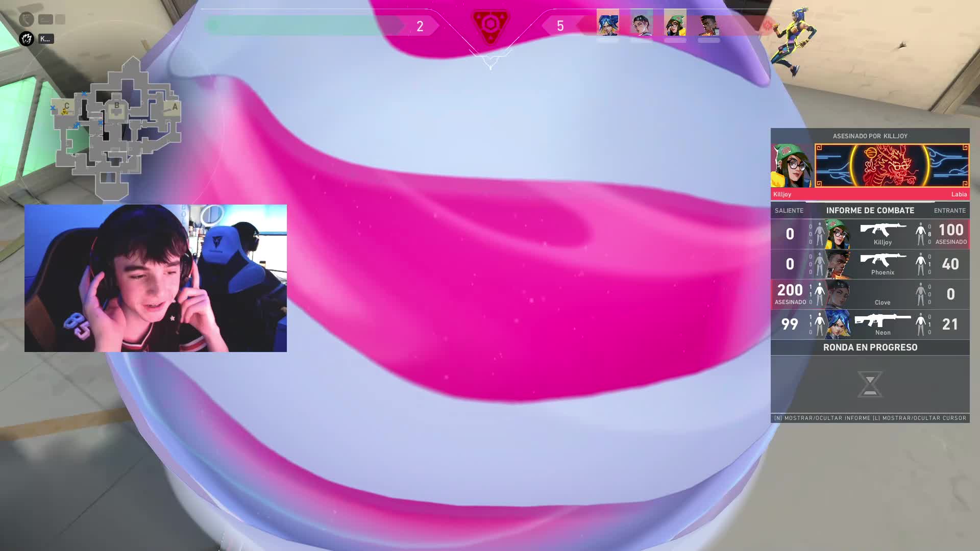Screen dimensions: 980x551
Task: Click the planted spike marker on minimap site C
Action: click(x=65, y=111)
